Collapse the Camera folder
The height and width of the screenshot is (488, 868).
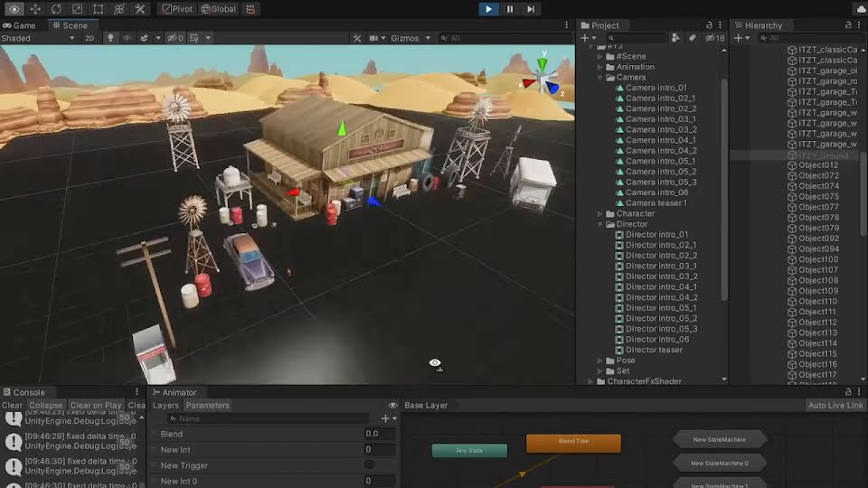[x=600, y=78]
